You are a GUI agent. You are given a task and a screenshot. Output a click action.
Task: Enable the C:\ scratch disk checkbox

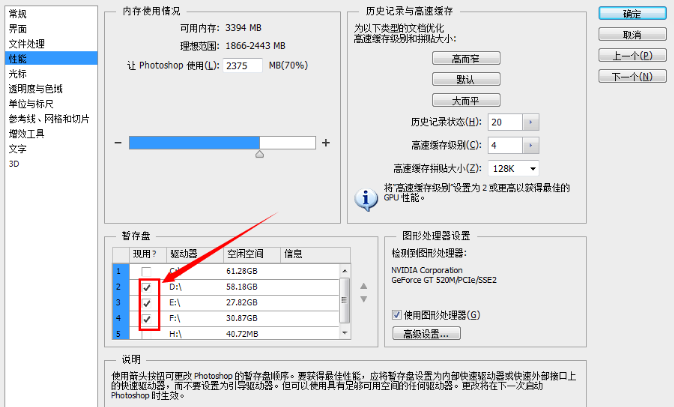click(x=147, y=271)
